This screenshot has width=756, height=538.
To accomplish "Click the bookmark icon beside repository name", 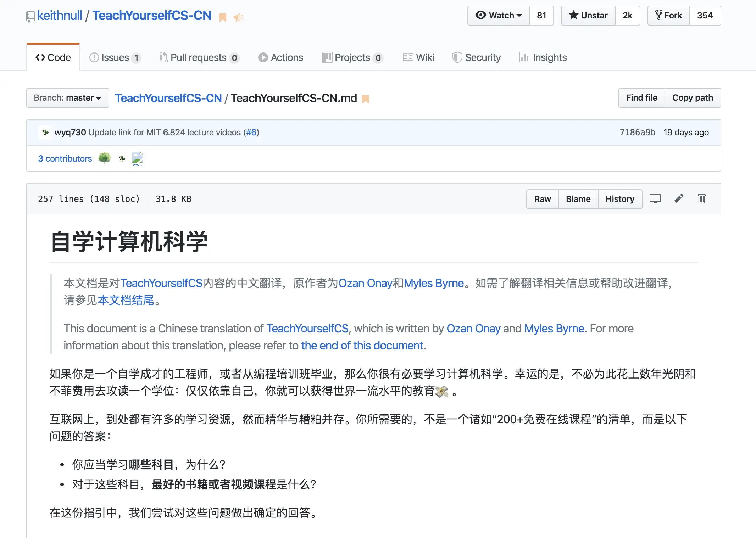I will 223,17.
